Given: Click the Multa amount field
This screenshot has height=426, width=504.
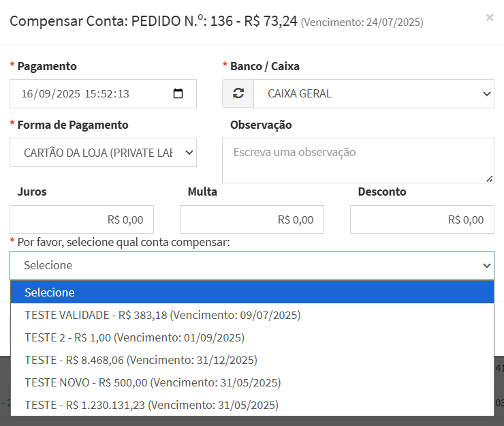Looking at the screenshot, I should point(252,219).
